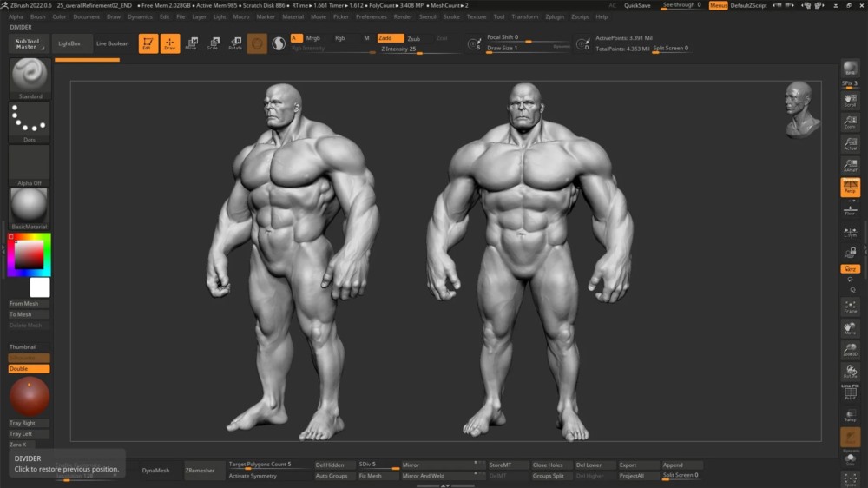Open the Brush menu
Screen dimensions: 868x488
tap(37, 17)
